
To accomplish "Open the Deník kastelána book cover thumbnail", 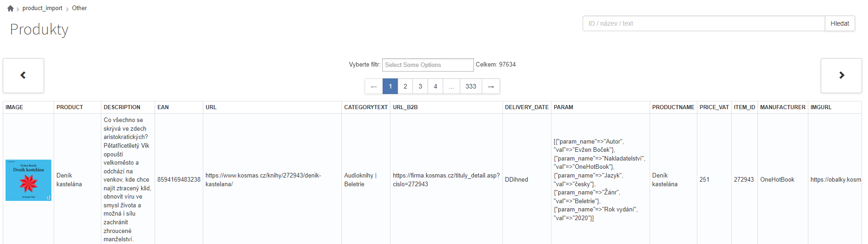I will click(28, 180).
